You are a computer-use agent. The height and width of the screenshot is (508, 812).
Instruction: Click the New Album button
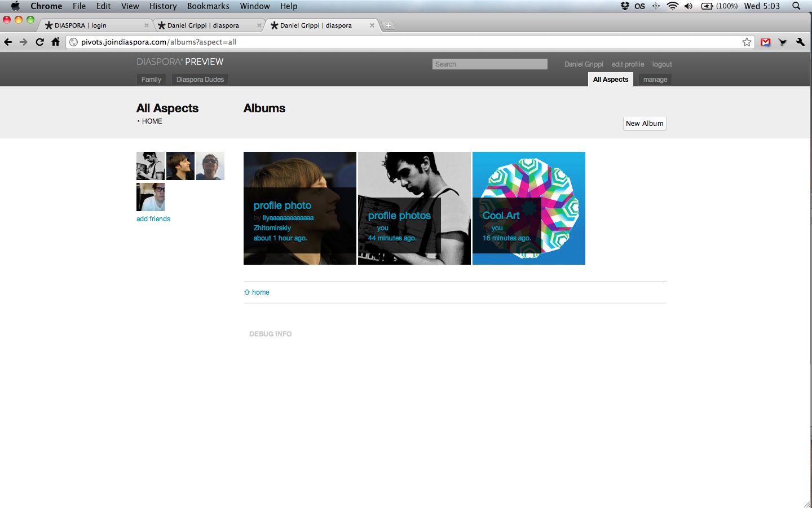coord(645,124)
